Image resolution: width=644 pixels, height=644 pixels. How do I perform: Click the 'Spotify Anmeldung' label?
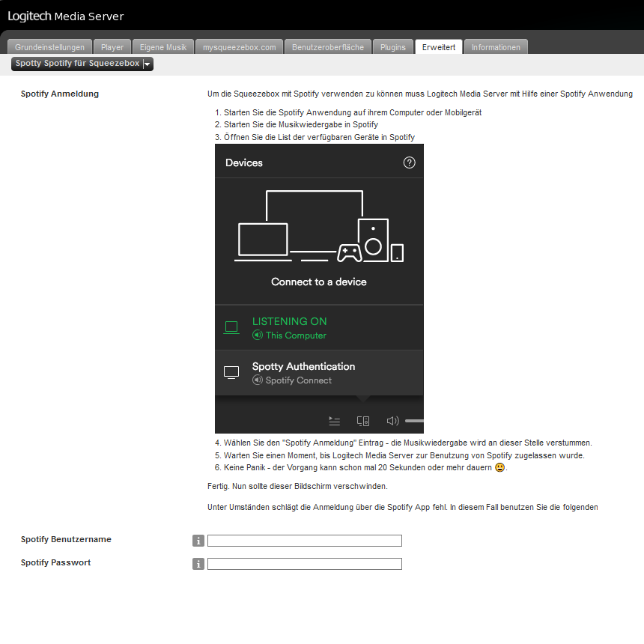(60, 94)
